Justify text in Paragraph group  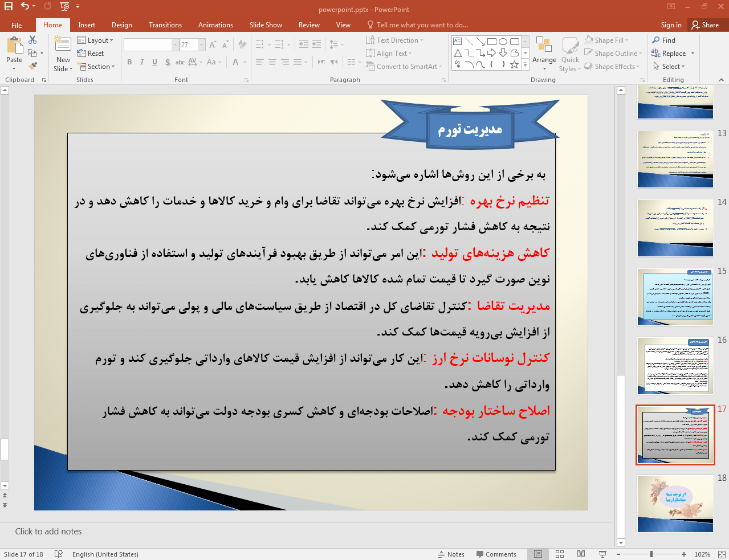point(298,62)
